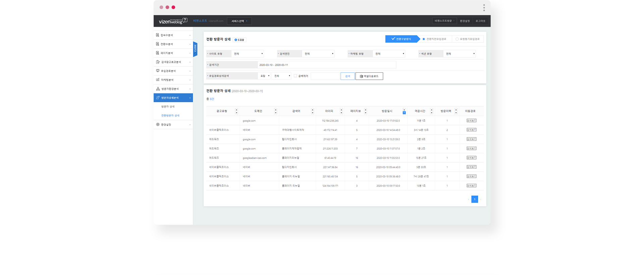
Task: Open 검색광고효과분석 clipboard icon
Action: click(158, 62)
